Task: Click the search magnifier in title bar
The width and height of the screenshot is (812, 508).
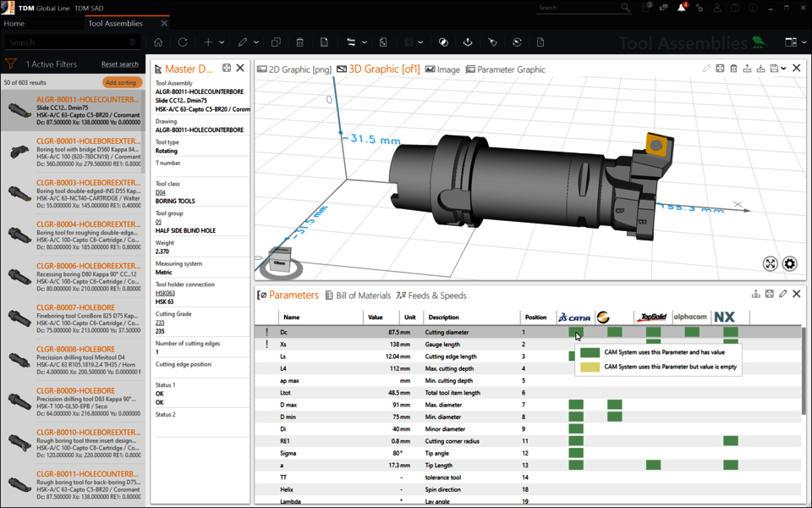Action: click(626, 8)
